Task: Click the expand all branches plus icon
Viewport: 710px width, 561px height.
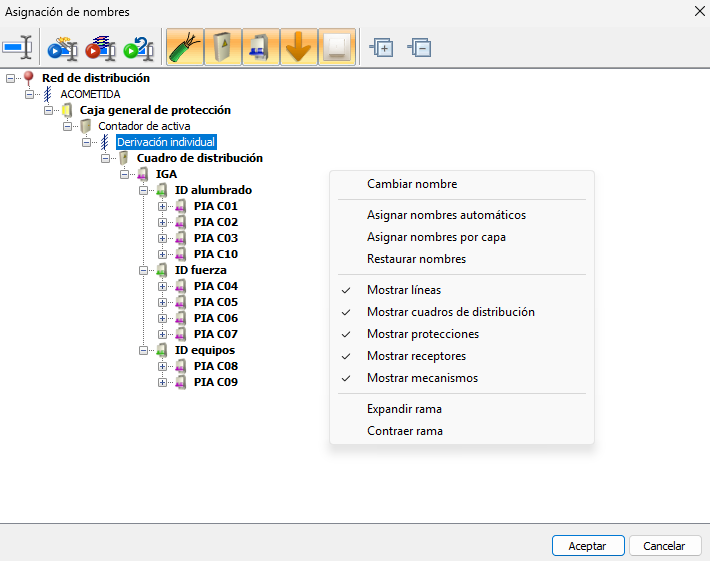Action: coord(381,47)
